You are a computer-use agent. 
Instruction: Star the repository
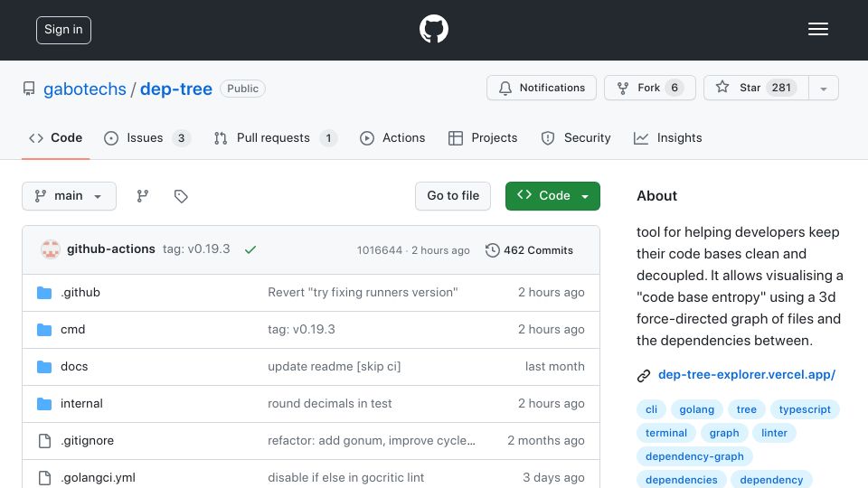coord(756,88)
